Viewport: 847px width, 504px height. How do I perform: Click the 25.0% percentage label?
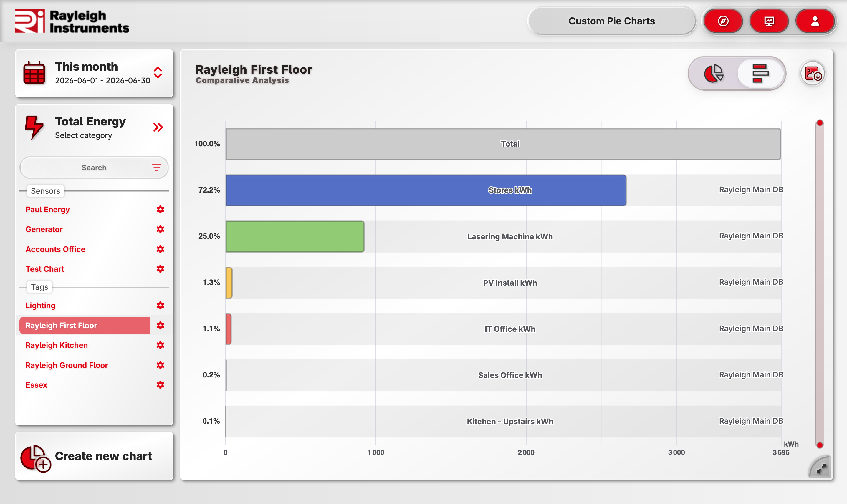[x=209, y=236]
